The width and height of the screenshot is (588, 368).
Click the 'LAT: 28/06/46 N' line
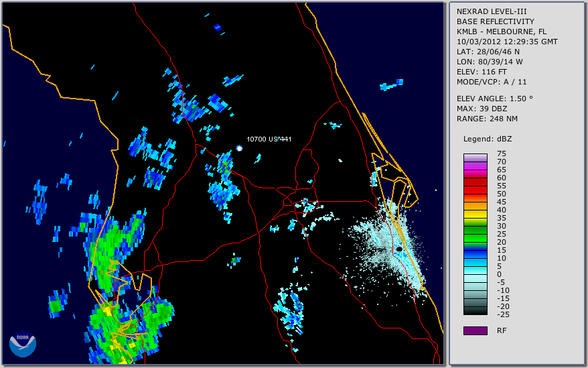(488, 52)
